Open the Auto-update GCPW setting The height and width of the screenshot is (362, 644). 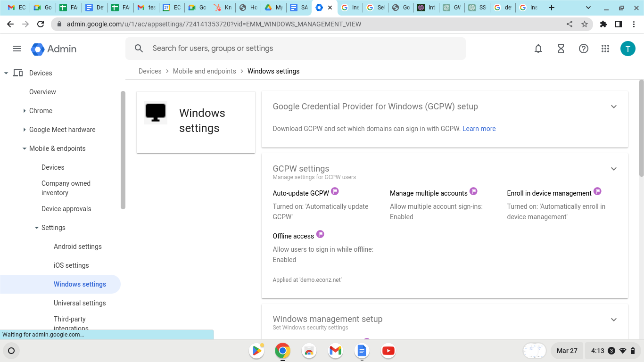pos(301,193)
